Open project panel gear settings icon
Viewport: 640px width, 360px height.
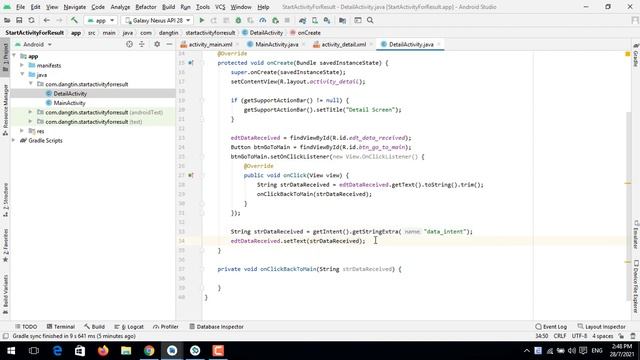pos(157,44)
